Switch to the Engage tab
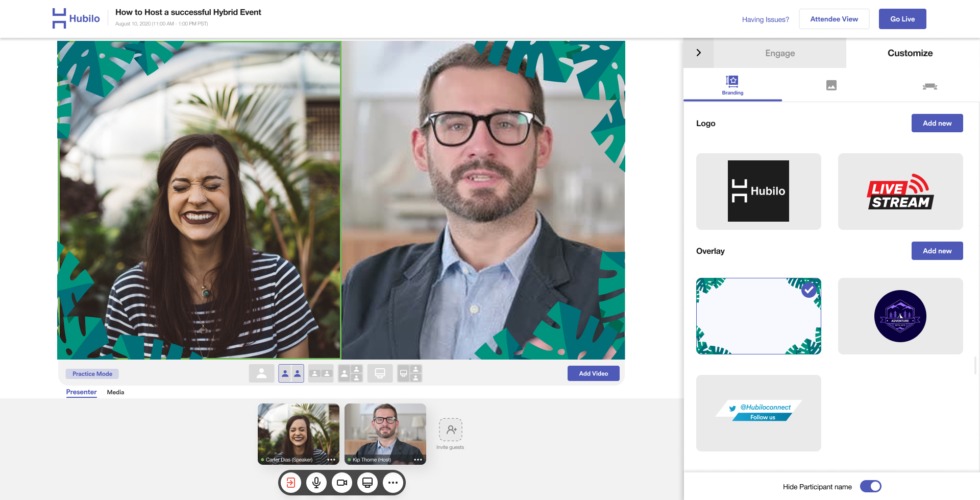This screenshot has width=980, height=500. coord(780,53)
